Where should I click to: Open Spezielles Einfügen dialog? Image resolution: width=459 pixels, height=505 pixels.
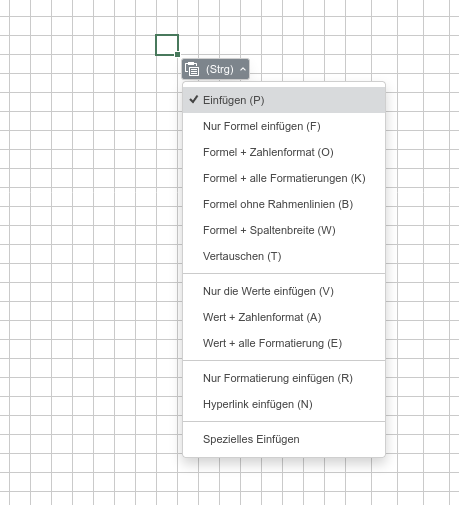point(284,439)
